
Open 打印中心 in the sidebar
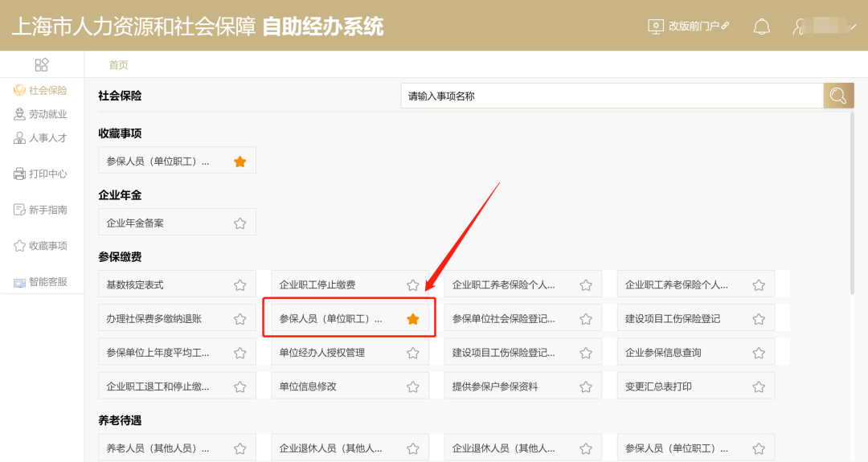(x=40, y=174)
